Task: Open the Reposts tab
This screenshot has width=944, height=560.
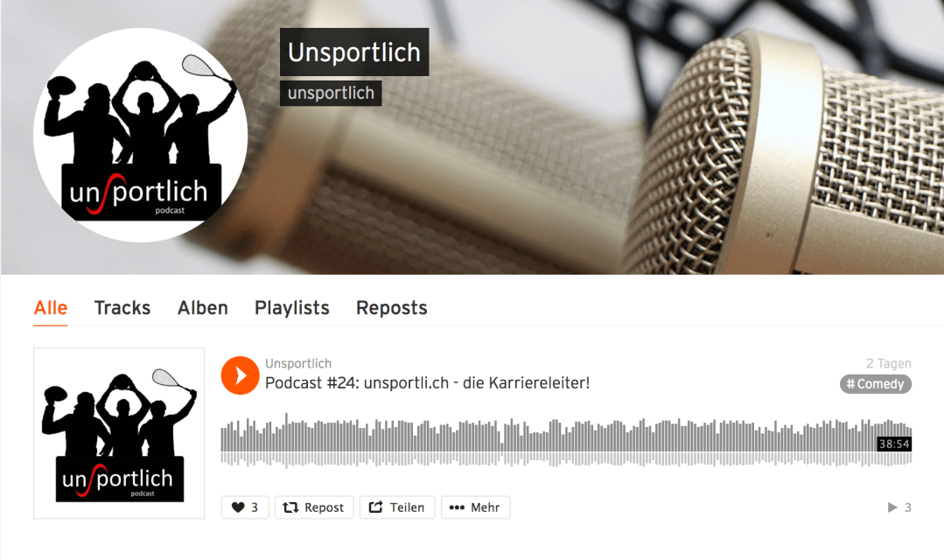Action: coord(391,308)
